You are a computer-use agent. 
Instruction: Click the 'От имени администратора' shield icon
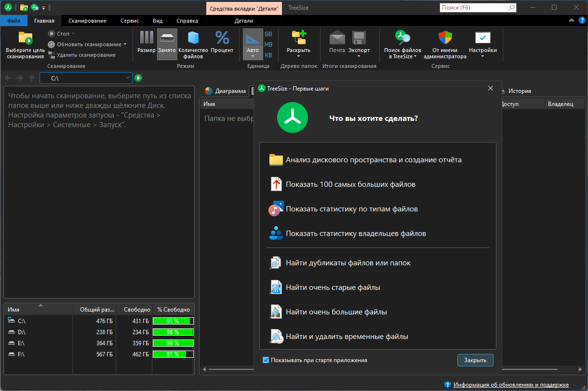coord(444,38)
